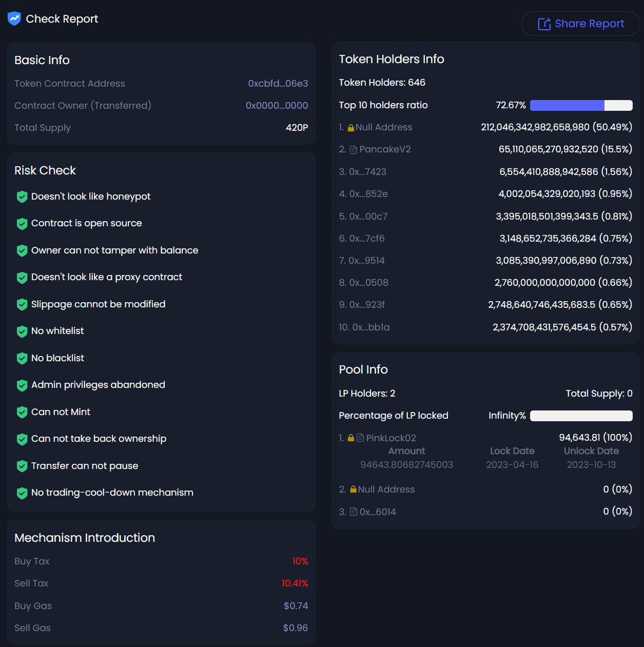Click lock icon next to PinkLock02
This screenshot has width=644, height=647.
pyautogui.click(x=351, y=438)
